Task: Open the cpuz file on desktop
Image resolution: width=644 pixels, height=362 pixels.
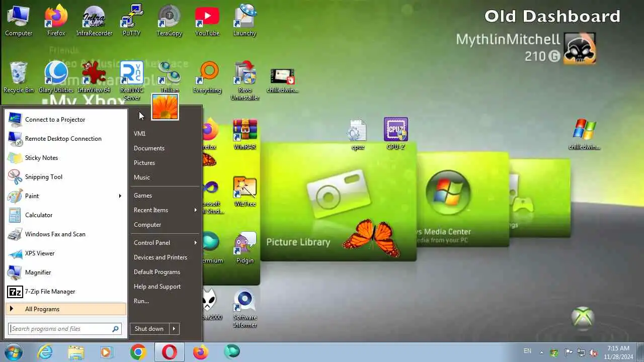Action: 358,135
